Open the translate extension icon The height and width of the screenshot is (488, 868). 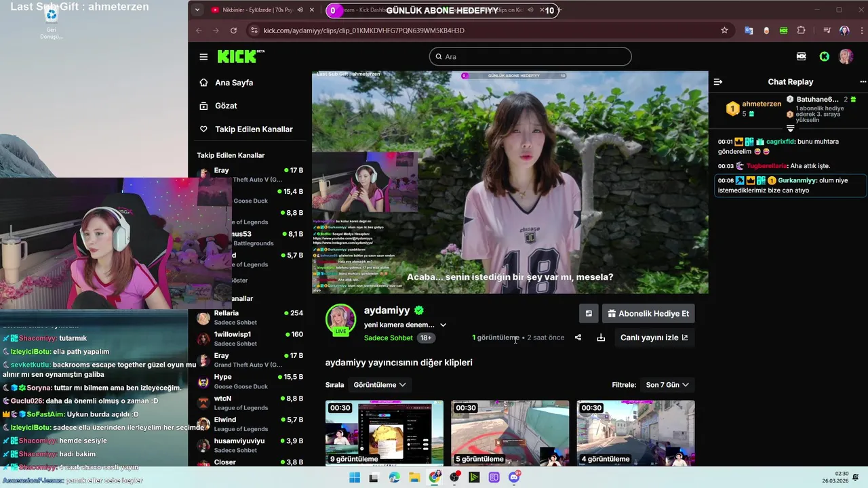point(749,30)
